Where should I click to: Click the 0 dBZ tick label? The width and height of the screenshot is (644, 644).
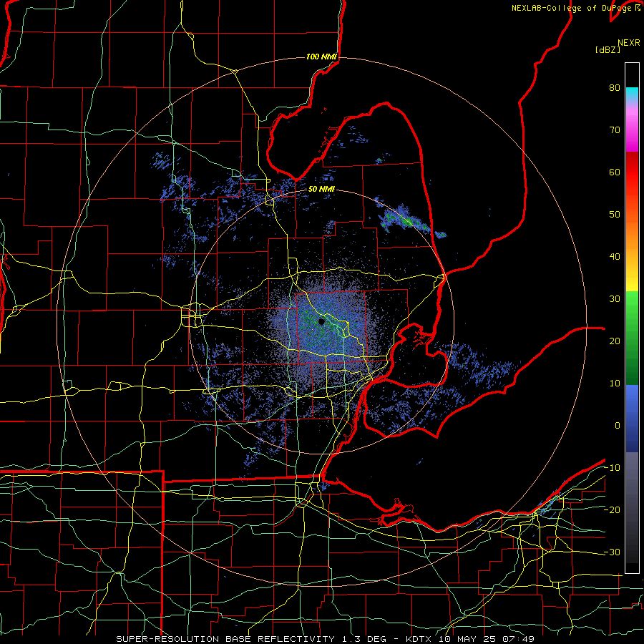coord(618,426)
